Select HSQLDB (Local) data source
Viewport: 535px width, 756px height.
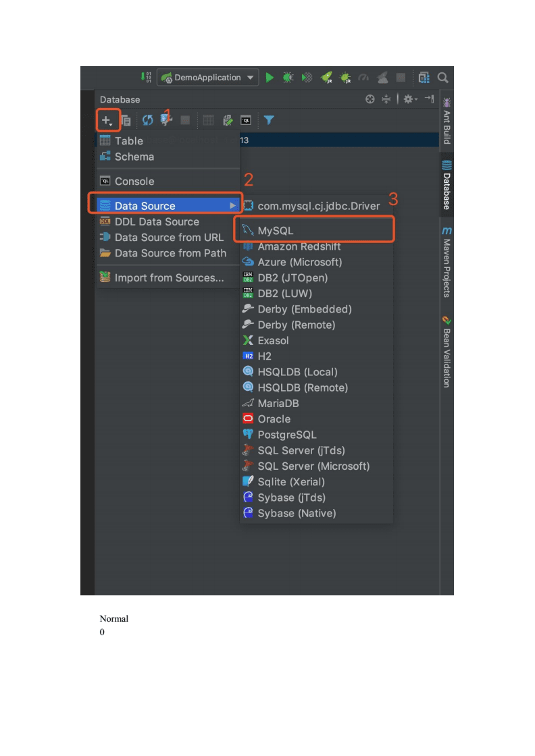pos(316,372)
